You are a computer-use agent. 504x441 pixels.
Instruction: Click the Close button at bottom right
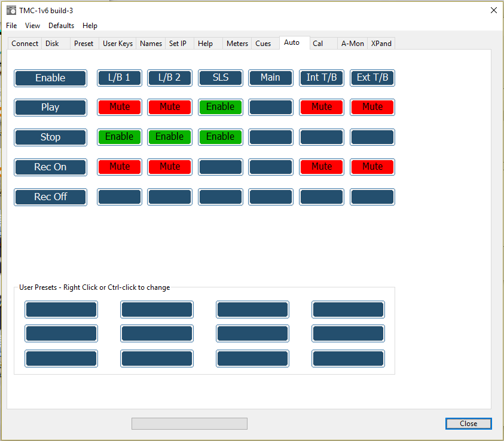[468, 424]
